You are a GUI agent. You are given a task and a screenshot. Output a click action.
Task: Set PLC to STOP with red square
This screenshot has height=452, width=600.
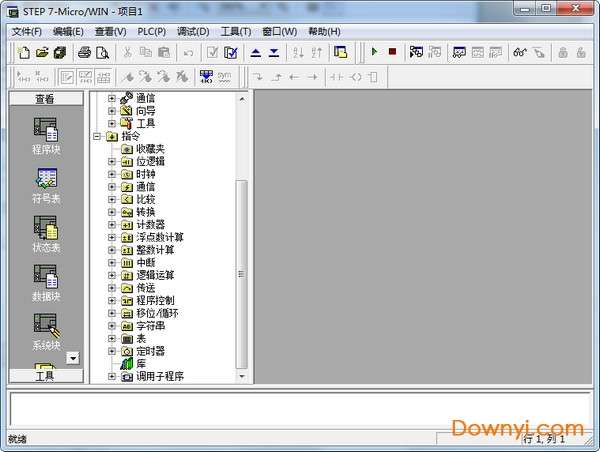pos(393,51)
